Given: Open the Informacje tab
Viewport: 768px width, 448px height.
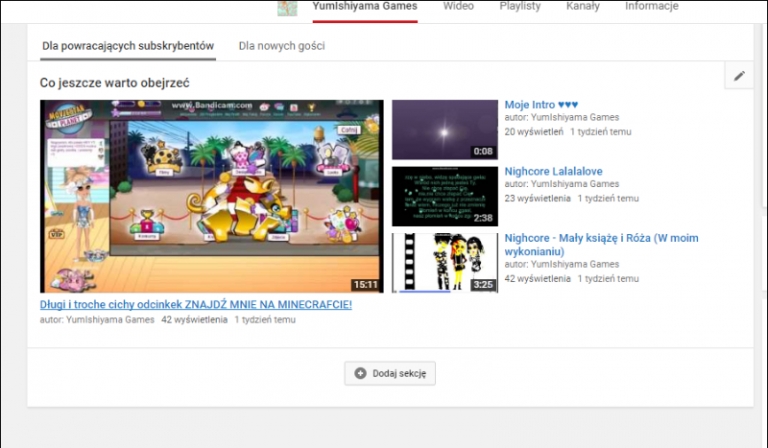Looking at the screenshot, I should click(x=651, y=6).
